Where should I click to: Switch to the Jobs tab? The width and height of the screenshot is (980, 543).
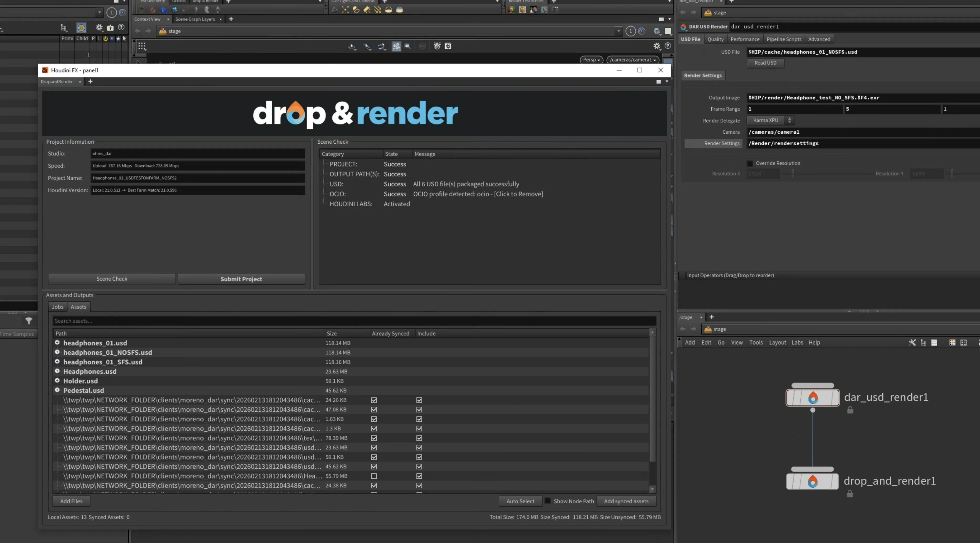(58, 307)
